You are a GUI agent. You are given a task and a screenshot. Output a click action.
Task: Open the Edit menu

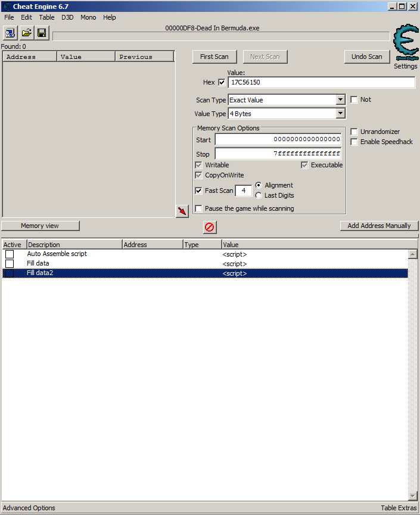(x=26, y=17)
